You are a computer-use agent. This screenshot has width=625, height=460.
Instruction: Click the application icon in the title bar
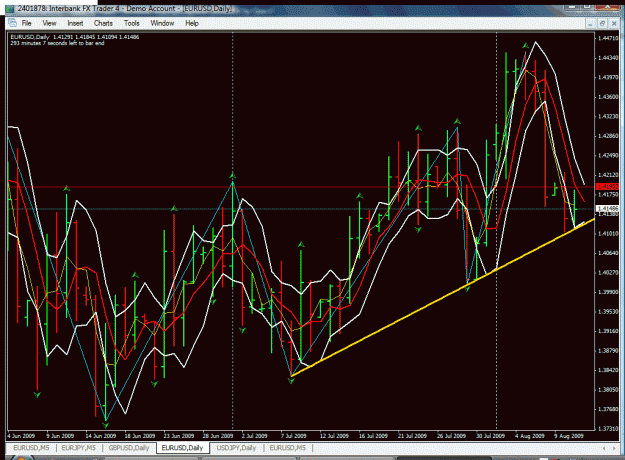[10, 8]
